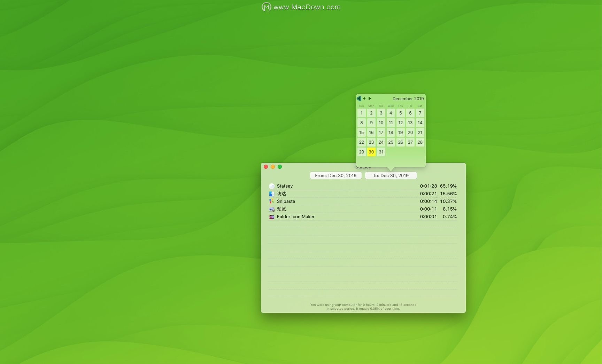Click the 8.15% usage percentage
Viewport: 602px width, 364px height.
tap(450, 209)
